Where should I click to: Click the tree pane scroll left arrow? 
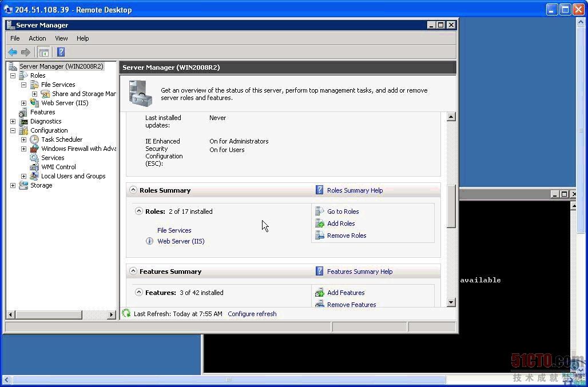pyautogui.click(x=11, y=315)
